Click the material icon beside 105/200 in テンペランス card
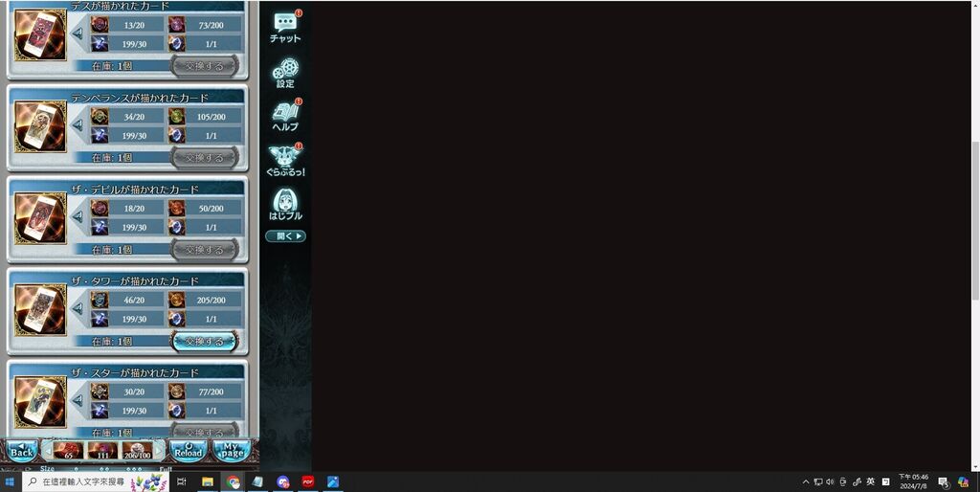Viewport: 980px width, 492px height. pos(176,116)
